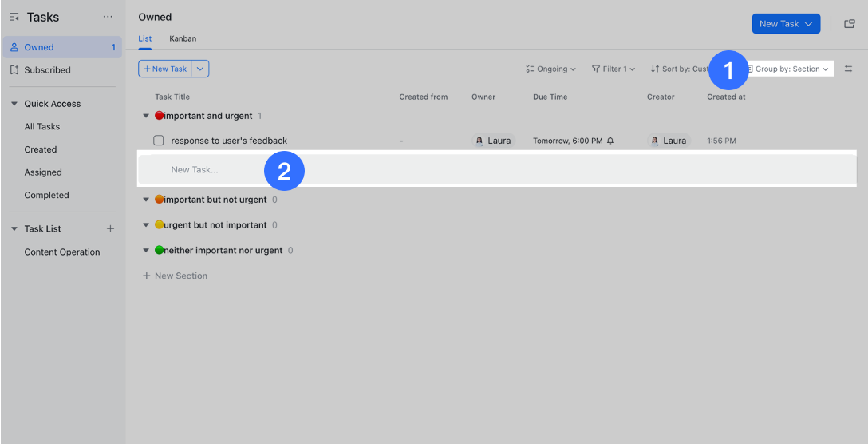Click the pop-out window icon
868x444 pixels.
850,24
